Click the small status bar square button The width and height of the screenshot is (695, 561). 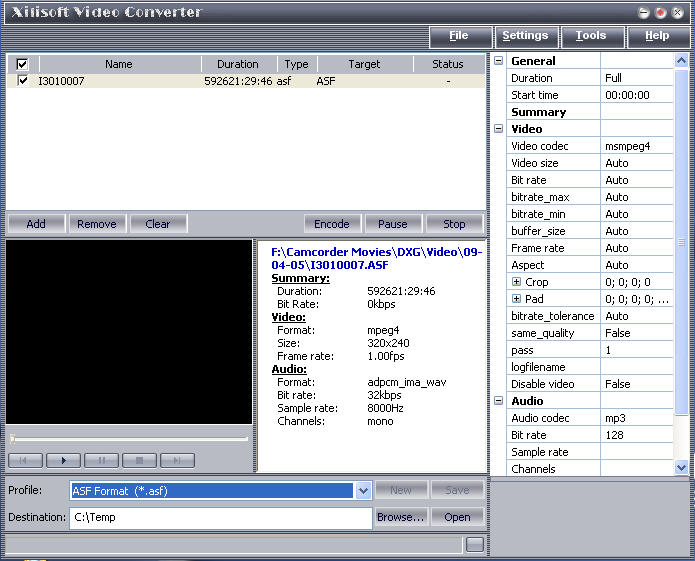click(x=475, y=545)
